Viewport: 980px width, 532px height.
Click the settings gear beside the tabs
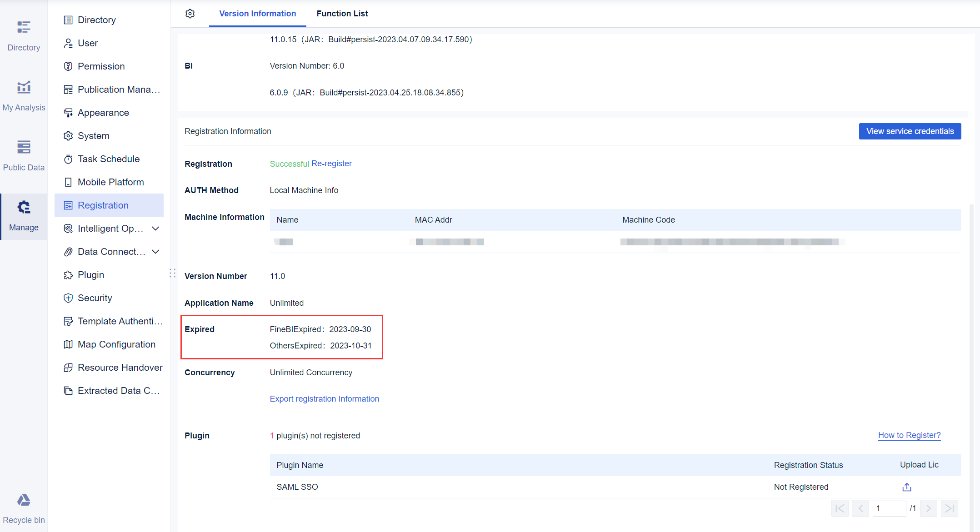(x=190, y=14)
